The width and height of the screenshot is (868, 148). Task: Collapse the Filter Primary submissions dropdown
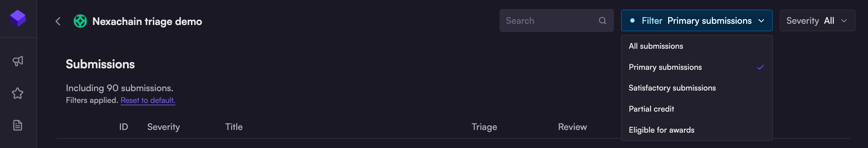coord(697,21)
